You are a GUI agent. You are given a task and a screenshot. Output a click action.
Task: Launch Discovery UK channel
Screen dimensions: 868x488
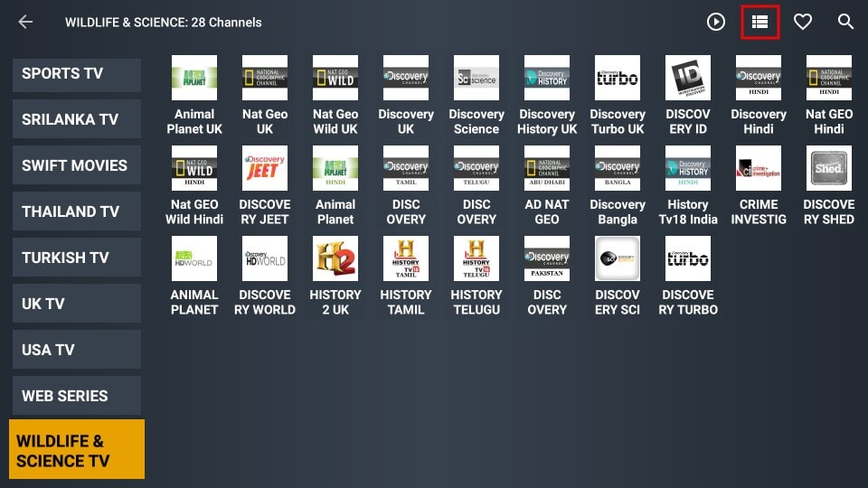(x=406, y=96)
